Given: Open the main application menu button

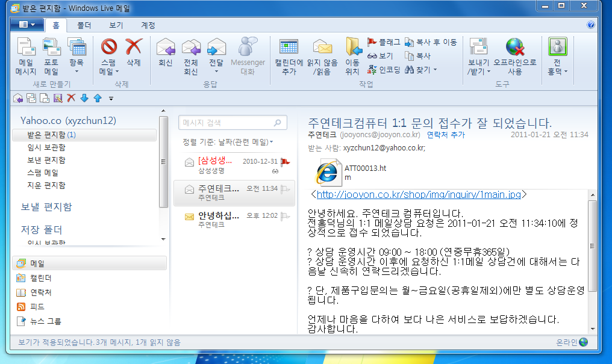Looking at the screenshot, I should click(27, 25).
